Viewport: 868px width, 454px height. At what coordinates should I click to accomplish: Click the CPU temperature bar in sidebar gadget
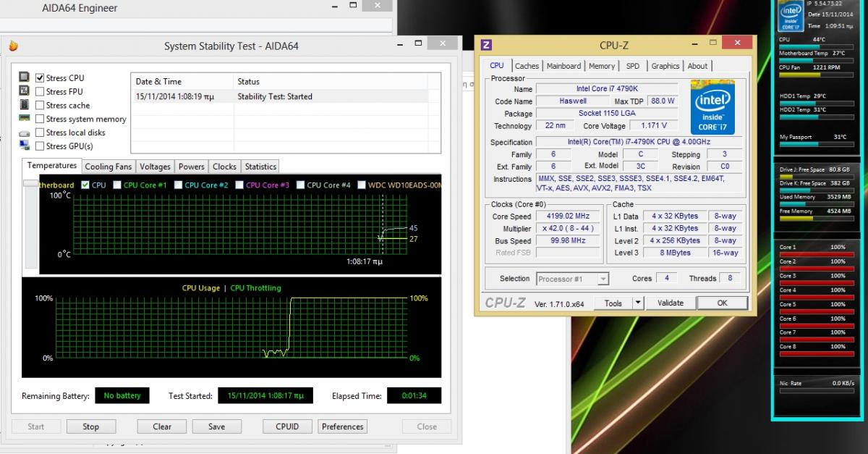pyautogui.click(x=815, y=46)
